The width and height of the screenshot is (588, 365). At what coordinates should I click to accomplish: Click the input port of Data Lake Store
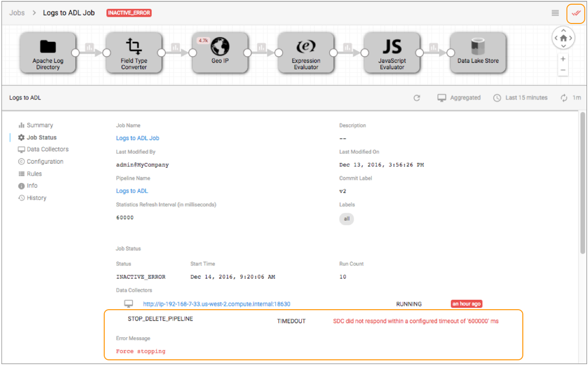tap(451, 53)
